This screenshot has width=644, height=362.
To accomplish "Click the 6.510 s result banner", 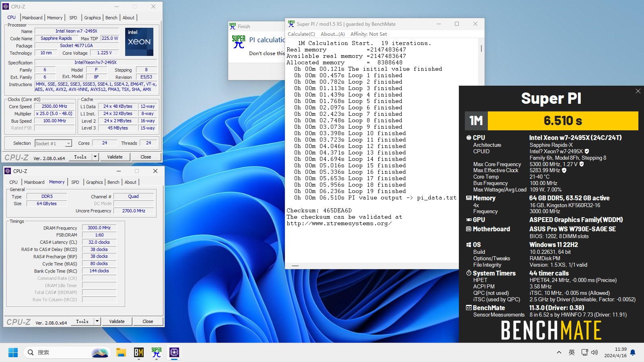I will click(563, 121).
